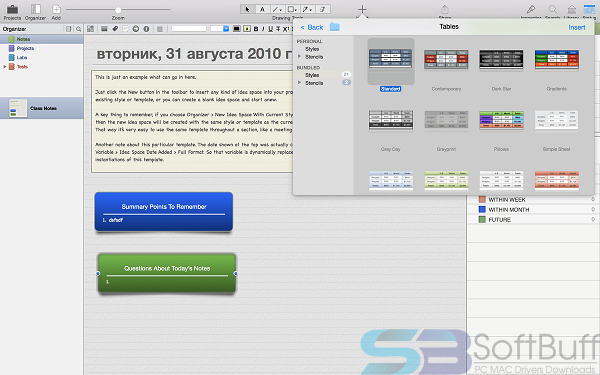Open the line tool dropdown
Screen dimensions: 600x375
(277, 9)
